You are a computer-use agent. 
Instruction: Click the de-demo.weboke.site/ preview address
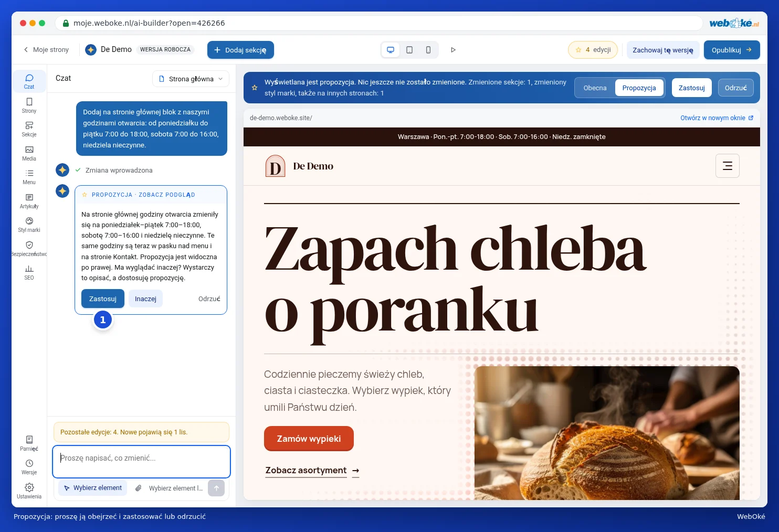coord(281,118)
